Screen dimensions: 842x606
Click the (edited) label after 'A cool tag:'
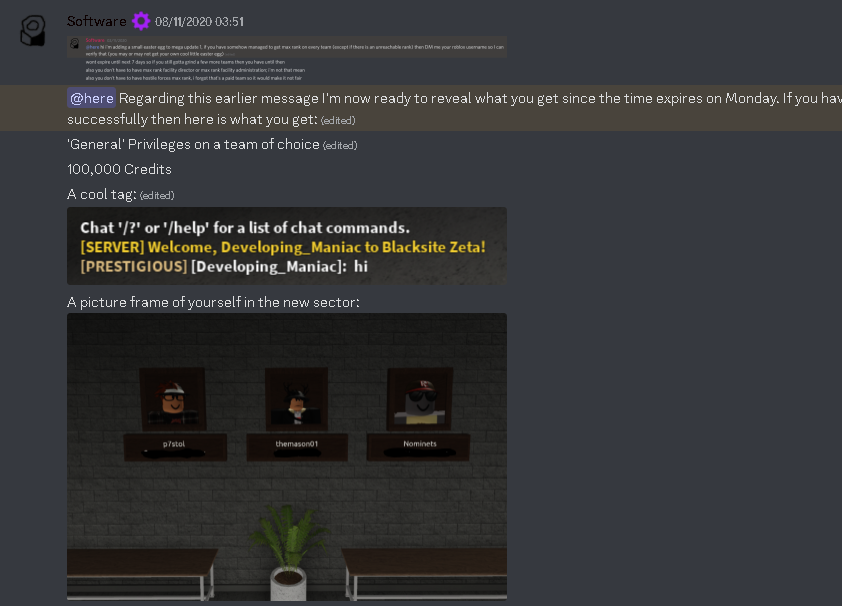pos(157,195)
